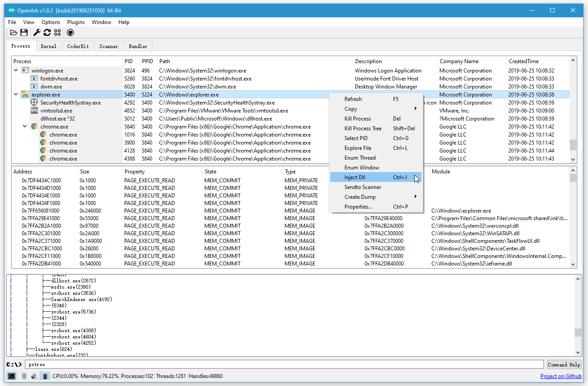This screenshot has height=386, width=588.
Task: Click the process list scrollbar down arrow
Action: click(x=573, y=159)
